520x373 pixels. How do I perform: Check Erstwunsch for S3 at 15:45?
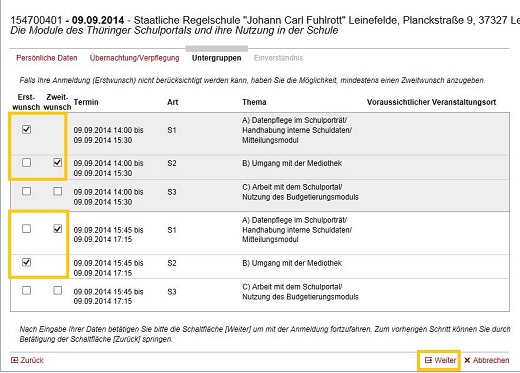click(x=26, y=291)
